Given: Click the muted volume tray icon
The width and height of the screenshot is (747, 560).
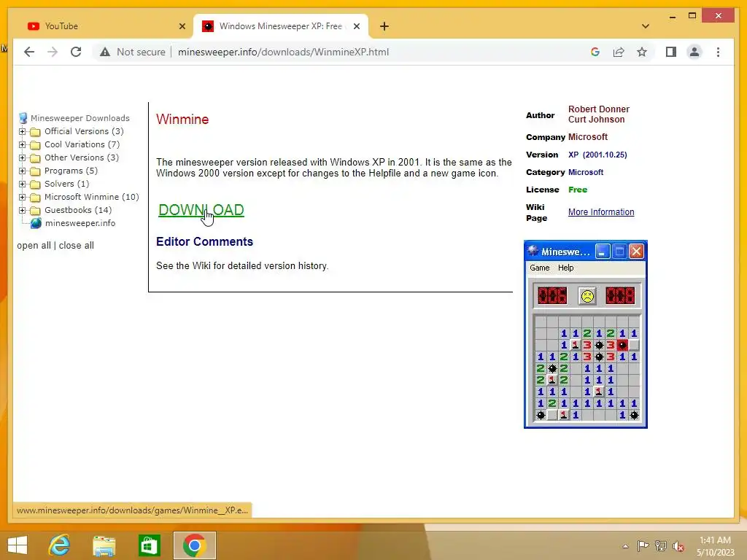Looking at the screenshot, I should [x=678, y=545].
